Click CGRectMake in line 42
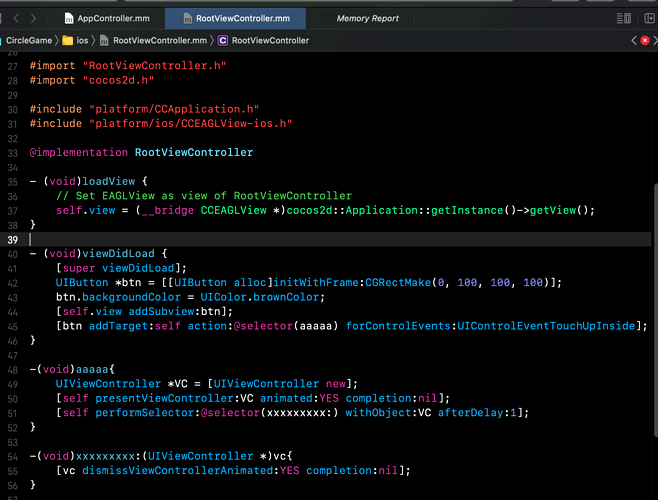This screenshot has width=658, height=500. (x=398, y=283)
